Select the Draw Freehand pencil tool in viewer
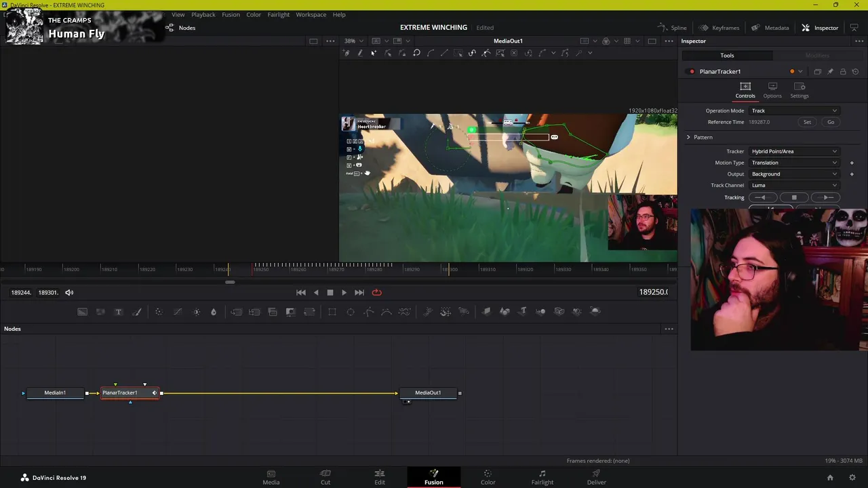 (x=360, y=53)
